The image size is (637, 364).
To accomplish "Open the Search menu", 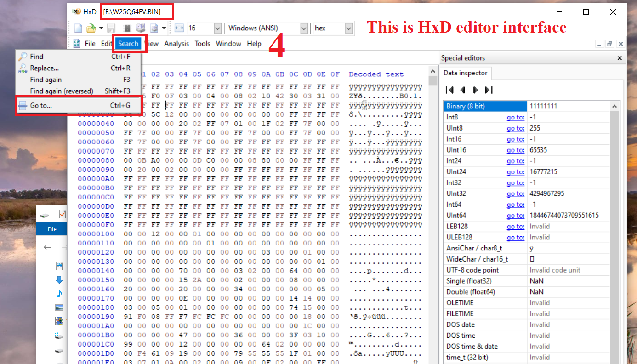I will coord(128,44).
